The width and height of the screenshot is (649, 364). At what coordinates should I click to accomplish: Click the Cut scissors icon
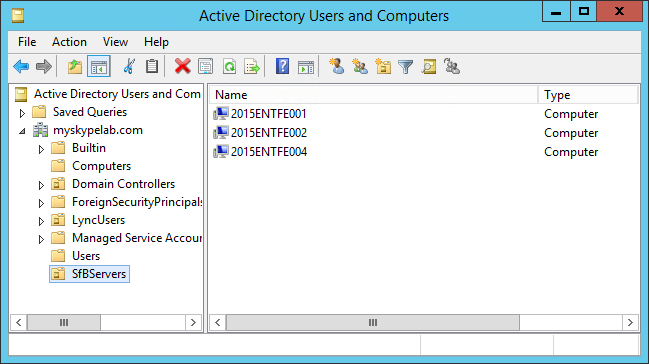click(x=129, y=66)
